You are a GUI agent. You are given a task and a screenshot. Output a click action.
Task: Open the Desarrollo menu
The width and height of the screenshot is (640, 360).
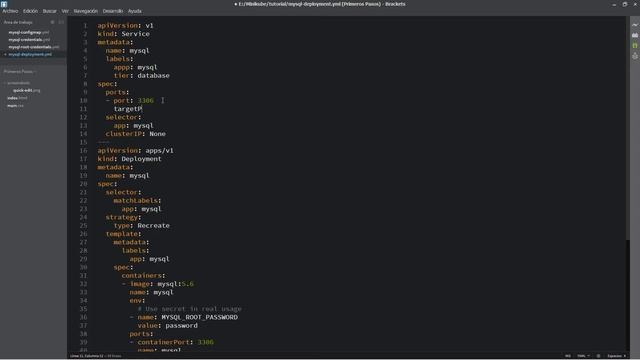[x=113, y=11]
